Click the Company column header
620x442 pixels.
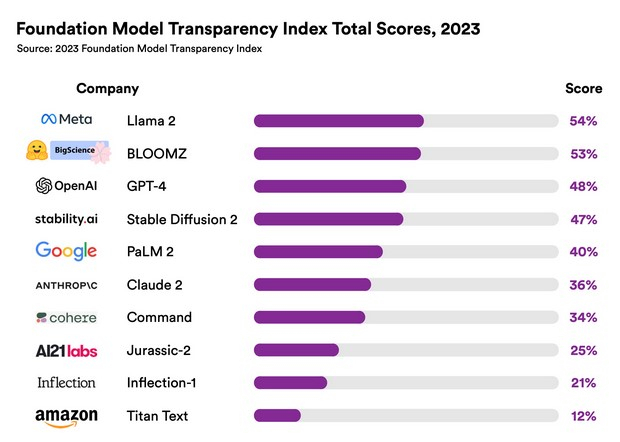click(x=107, y=89)
